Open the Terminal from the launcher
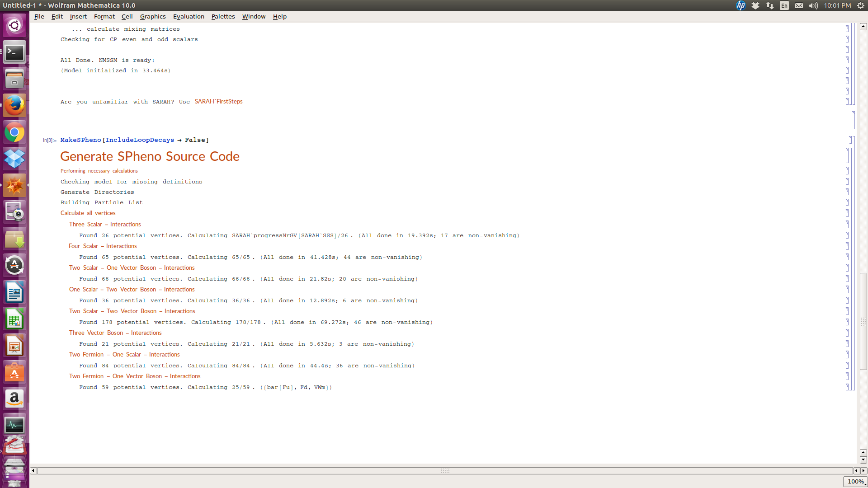 pos(14,53)
